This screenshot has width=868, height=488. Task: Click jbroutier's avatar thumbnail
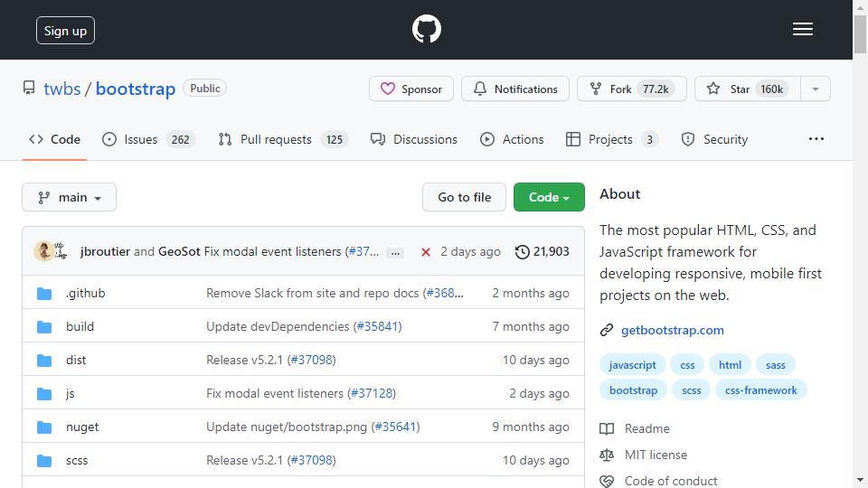(43, 251)
